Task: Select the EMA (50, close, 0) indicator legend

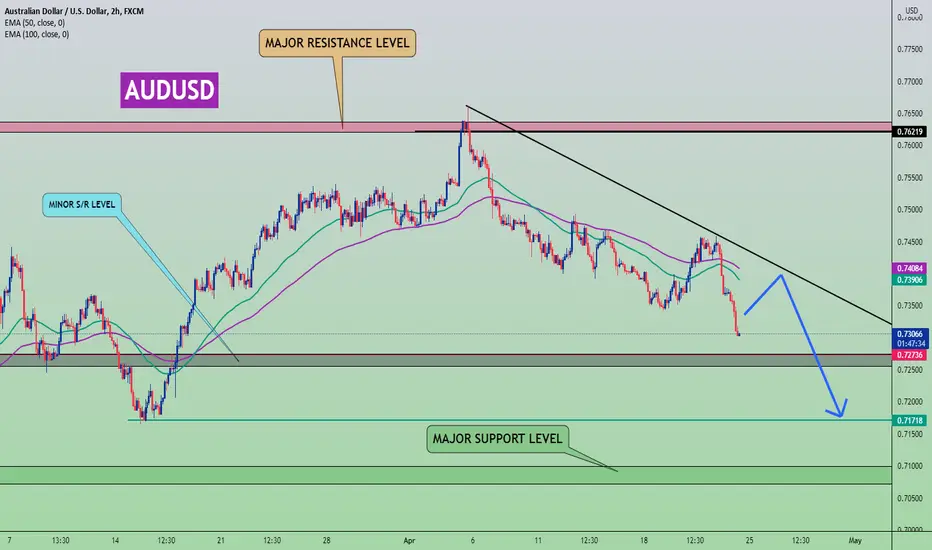Action: coord(34,23)
